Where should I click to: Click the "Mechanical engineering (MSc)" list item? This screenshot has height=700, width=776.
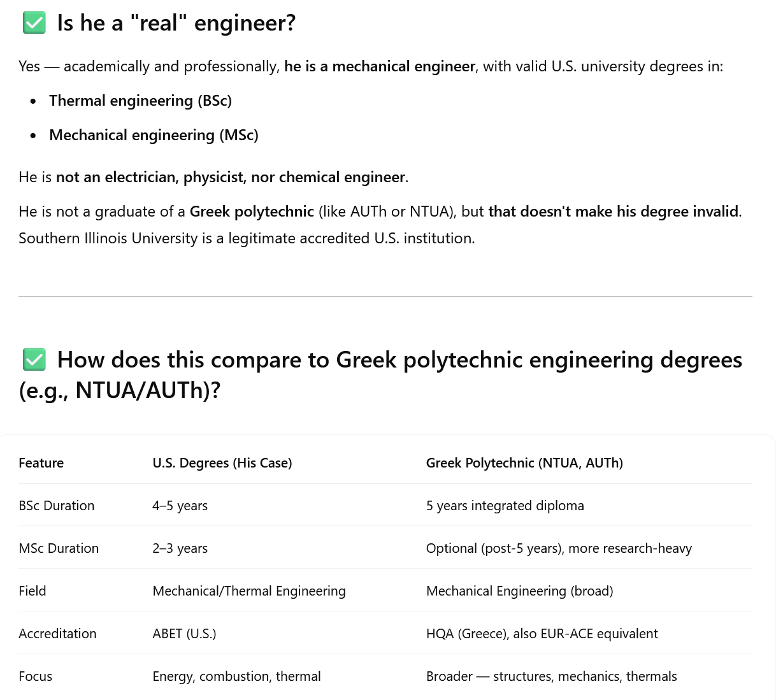154,135
